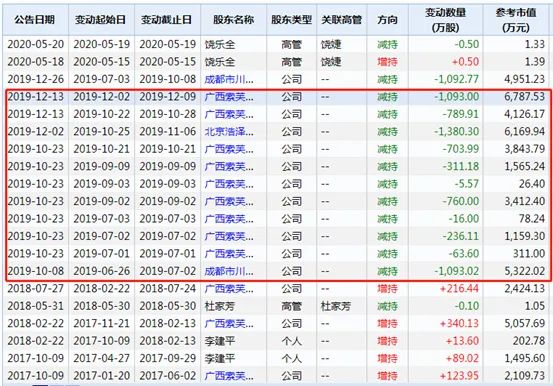Open 广西索芙 link in the -63.60 row
Screen dimensions: 553x386
(229, 254)
